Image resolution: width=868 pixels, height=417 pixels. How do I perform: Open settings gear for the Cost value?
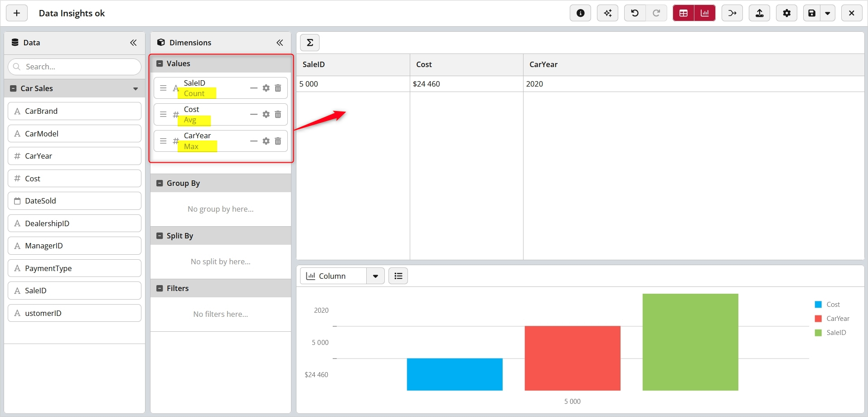(x=266, y=114)
